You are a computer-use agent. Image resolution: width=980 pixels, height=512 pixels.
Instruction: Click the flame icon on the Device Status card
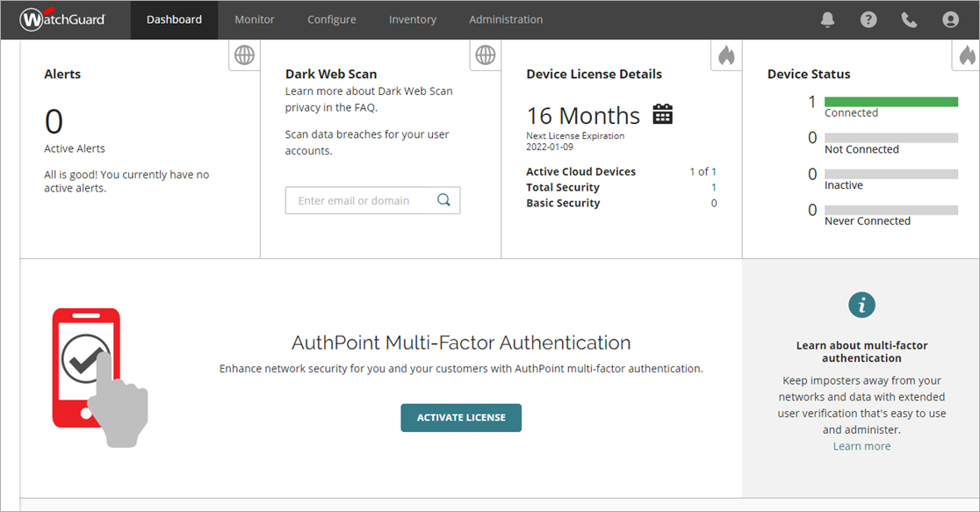point(967,54)
